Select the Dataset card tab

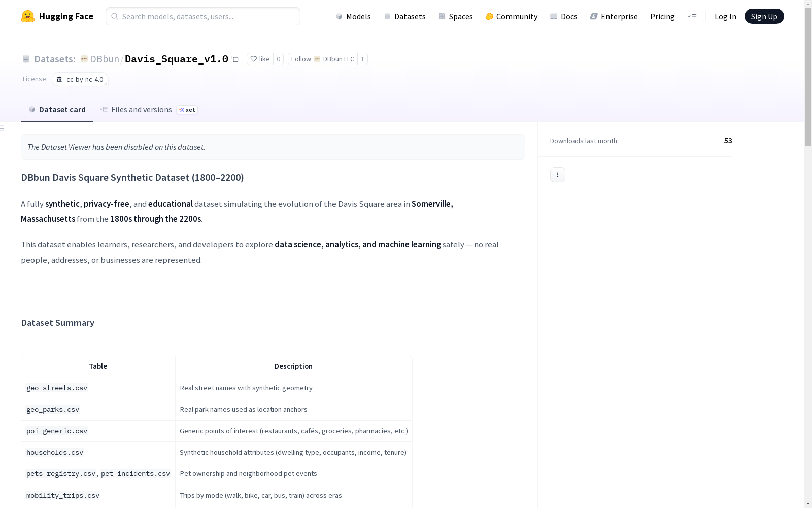(57, 110)
